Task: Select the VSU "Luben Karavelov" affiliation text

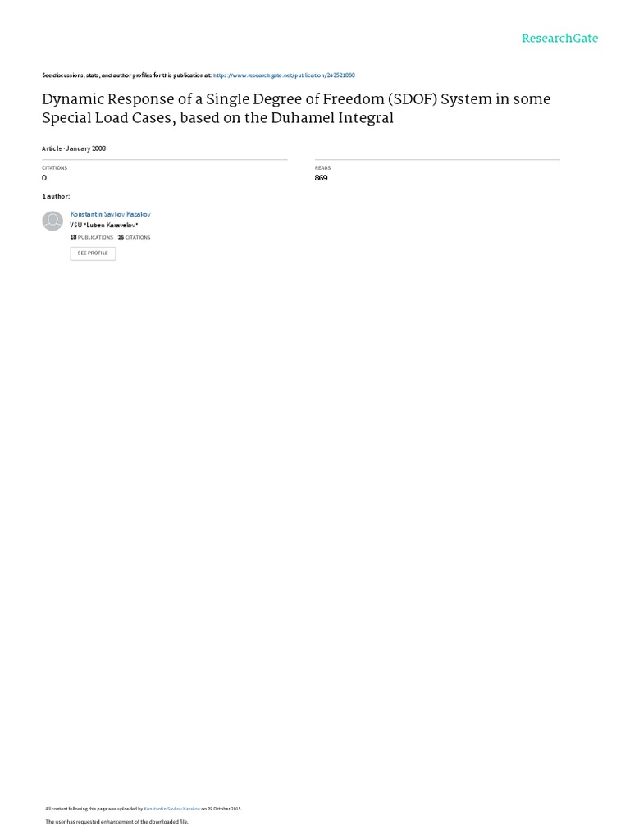Action: click(104, 225)
